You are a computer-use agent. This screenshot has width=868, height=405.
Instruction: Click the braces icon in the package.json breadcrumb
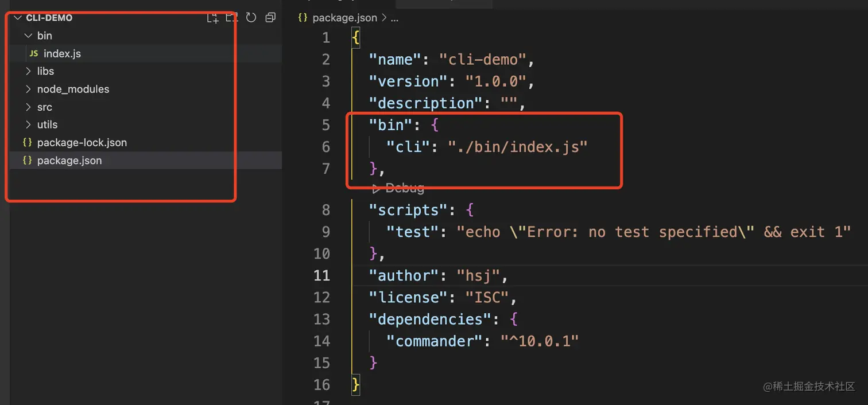click(x=303, y=18)
